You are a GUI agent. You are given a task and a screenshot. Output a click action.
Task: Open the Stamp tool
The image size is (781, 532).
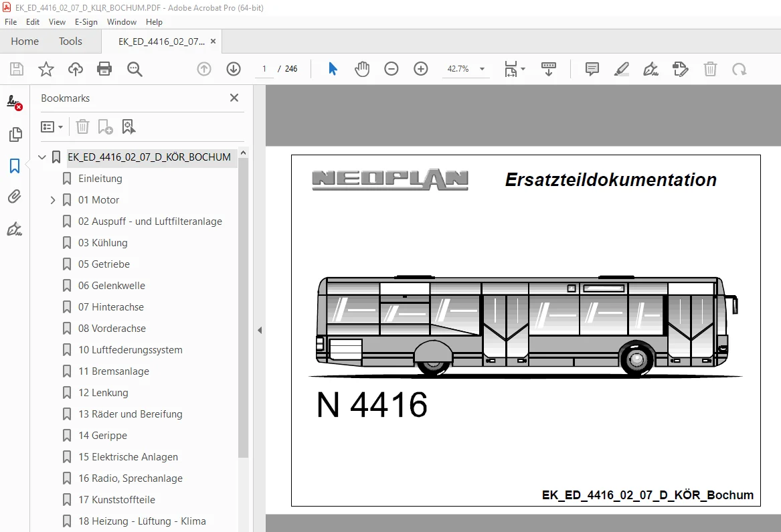click(680, 69)
